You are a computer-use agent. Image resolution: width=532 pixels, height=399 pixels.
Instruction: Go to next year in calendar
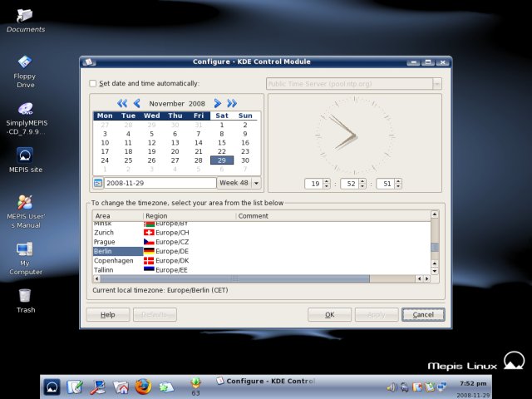pyautogui.click(x=232, y=103)
